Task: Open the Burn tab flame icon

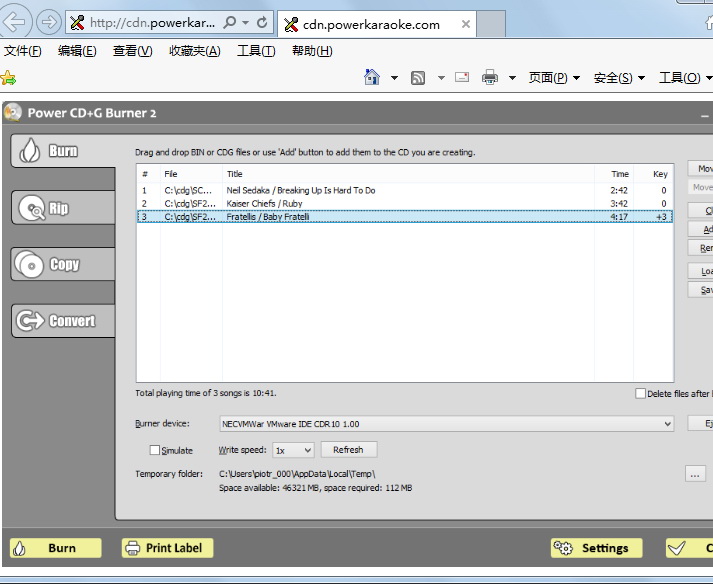Action: (x=30, y=151)
